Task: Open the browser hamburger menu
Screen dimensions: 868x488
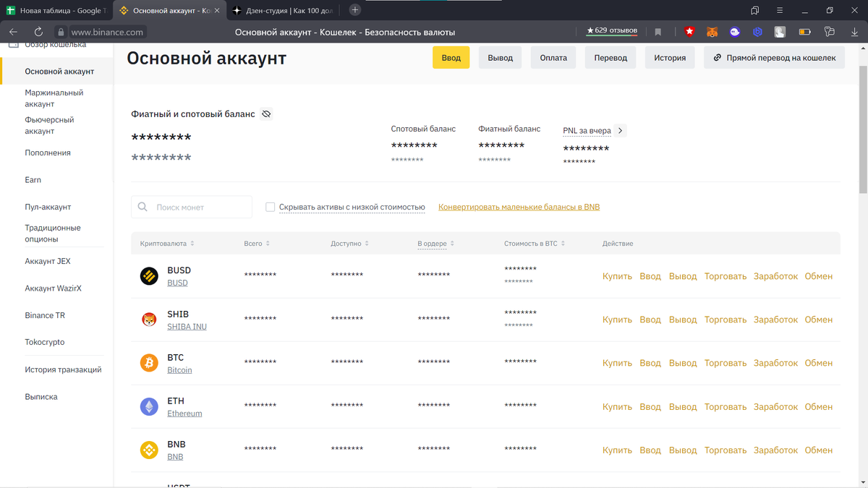Action: coord(779,10)
